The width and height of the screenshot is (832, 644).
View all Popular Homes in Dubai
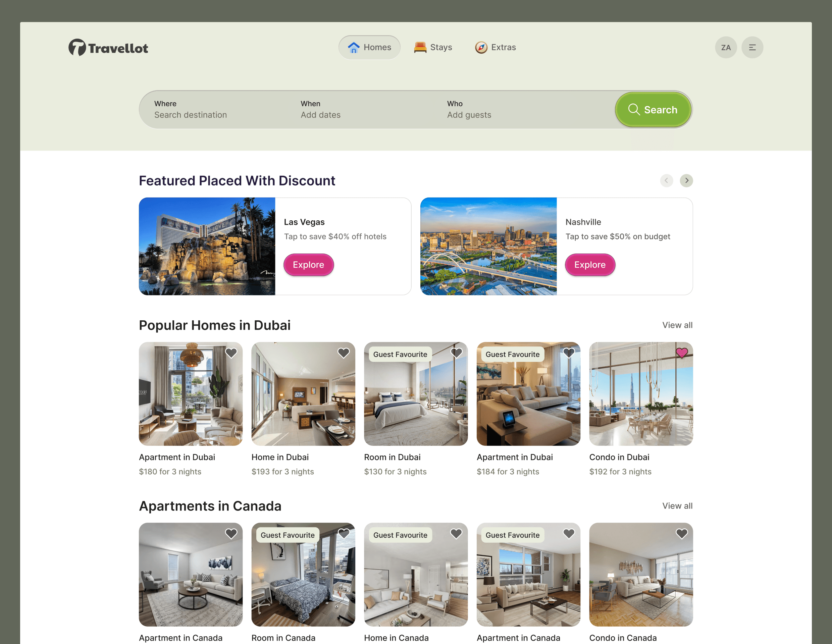(x=677, y=325)
